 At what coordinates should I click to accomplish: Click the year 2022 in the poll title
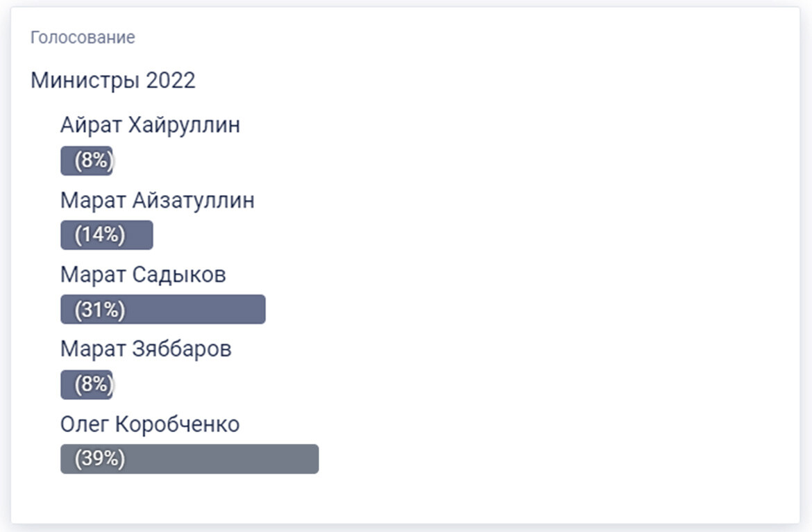171,81
